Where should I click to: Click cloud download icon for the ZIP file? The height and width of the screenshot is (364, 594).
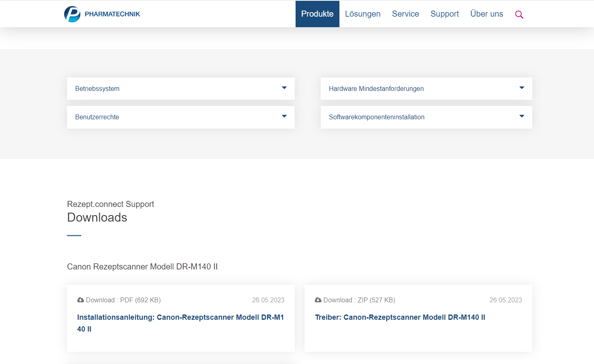318,300
